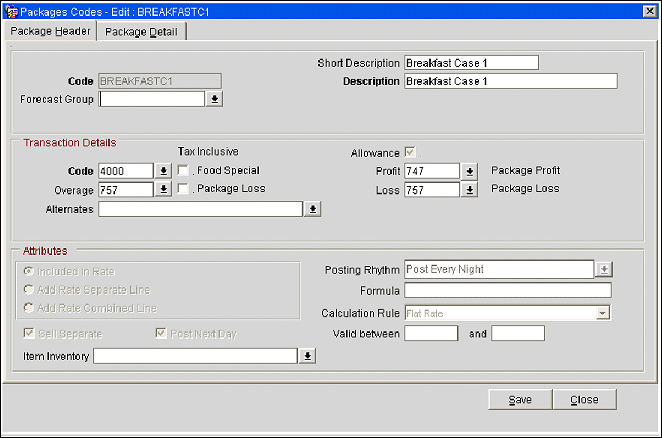
Task: Click Item Inventory lookup arrow button
Action: (308, 355)
